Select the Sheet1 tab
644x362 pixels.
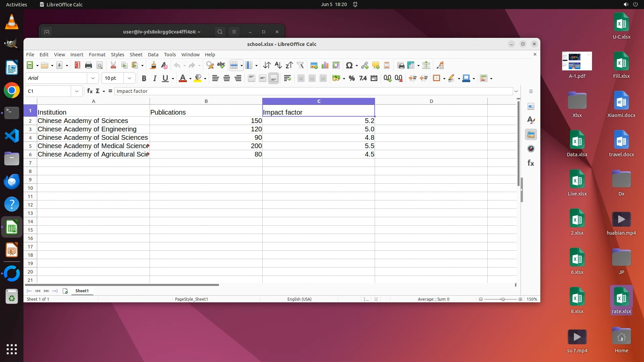coord(82,291)
